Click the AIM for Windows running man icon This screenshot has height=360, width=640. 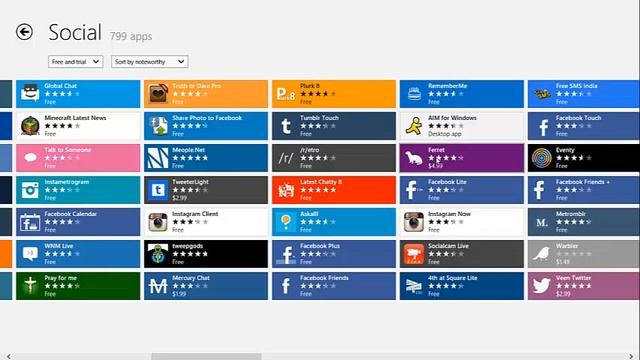tap(414, 126)
